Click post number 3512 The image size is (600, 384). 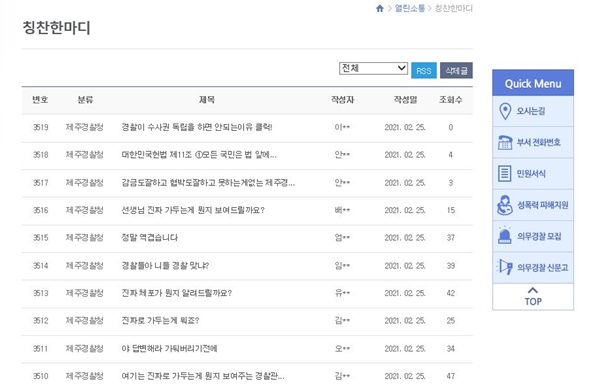[41, 321]
